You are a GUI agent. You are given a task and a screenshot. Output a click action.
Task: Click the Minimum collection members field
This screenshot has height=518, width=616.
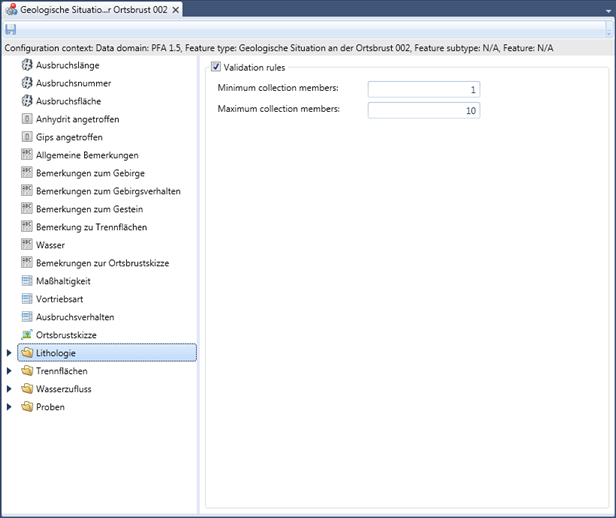coord(423,89)
